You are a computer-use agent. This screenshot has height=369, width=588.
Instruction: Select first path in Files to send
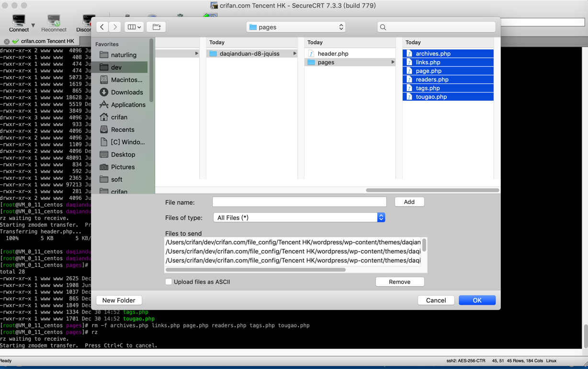[x=293, y=242]
